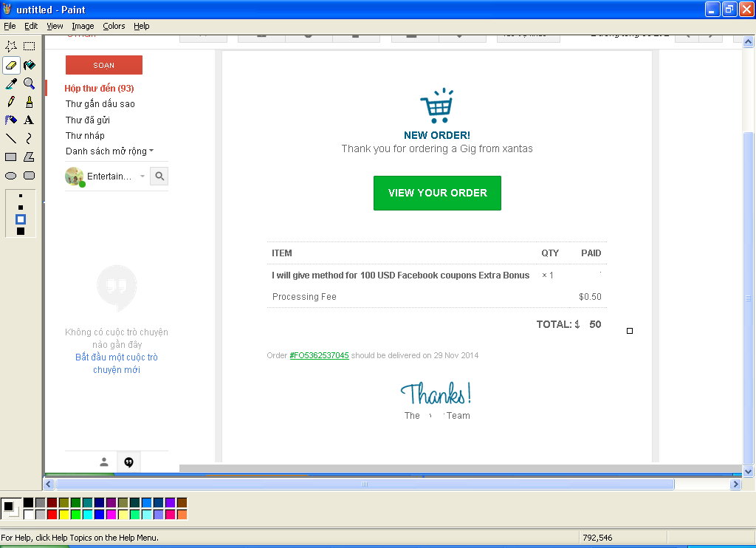Pick the Rectangle shape tool
756x548 pixels.
pyautogui.click(x=10, y=157)
